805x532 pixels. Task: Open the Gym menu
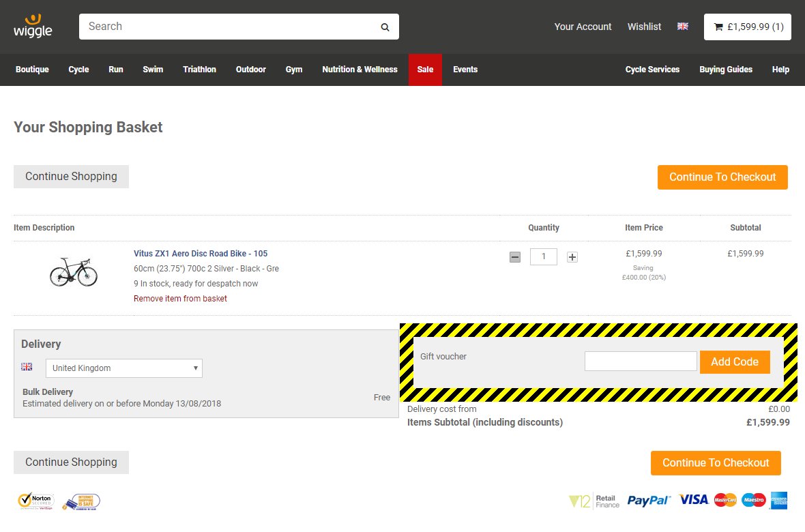[x=294, y=70]
